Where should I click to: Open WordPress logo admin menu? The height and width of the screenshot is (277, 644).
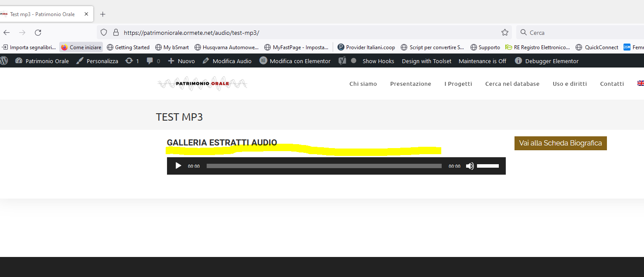(4, 61)
